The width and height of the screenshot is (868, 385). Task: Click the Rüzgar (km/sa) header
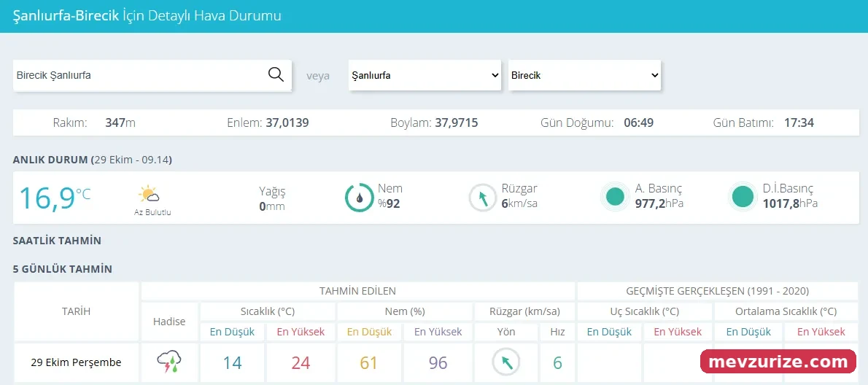coord(524,311)
